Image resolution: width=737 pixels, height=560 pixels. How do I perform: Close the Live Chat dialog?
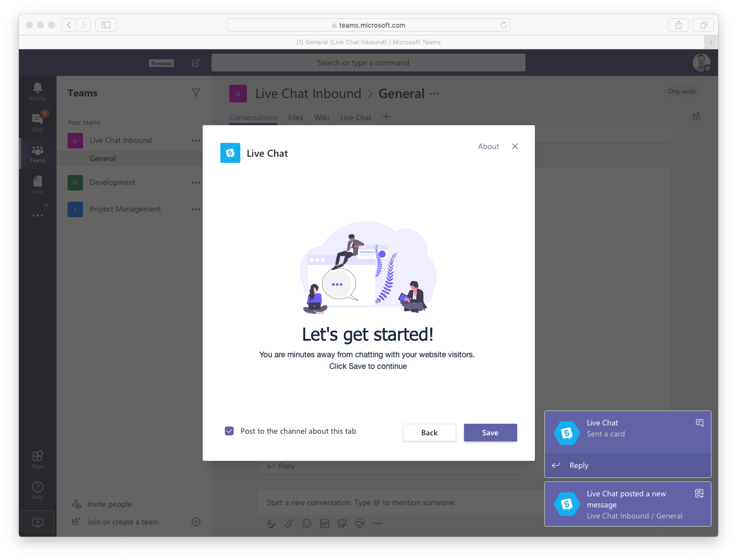[x=515, y=146]
